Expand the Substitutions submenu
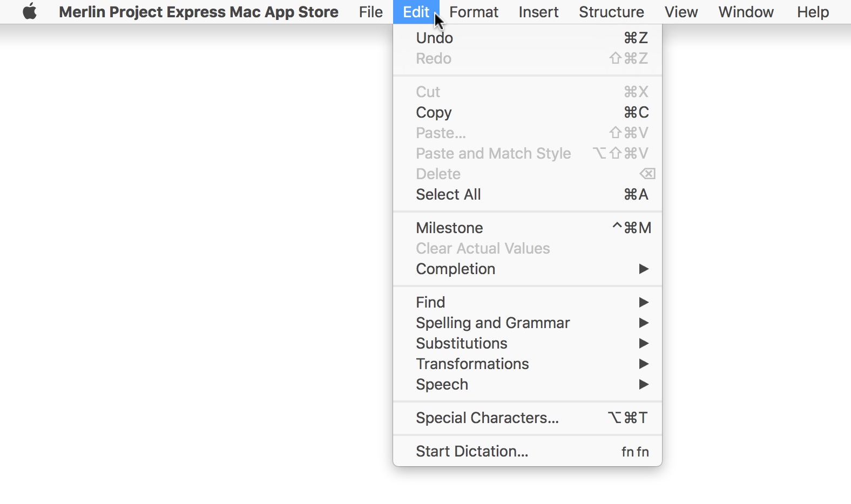Screen dimensions: 851x504 coord(528,343)
